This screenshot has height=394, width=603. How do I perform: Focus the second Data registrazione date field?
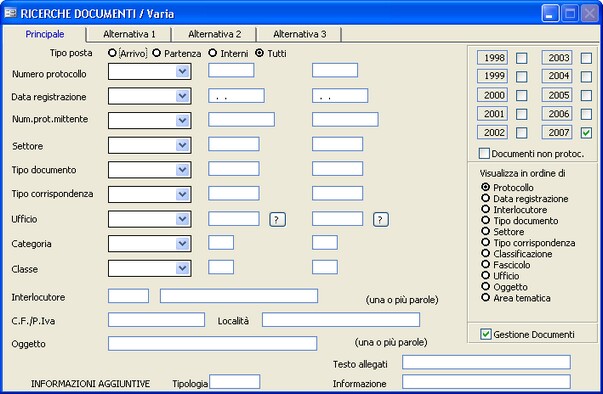tap(340, 96)
